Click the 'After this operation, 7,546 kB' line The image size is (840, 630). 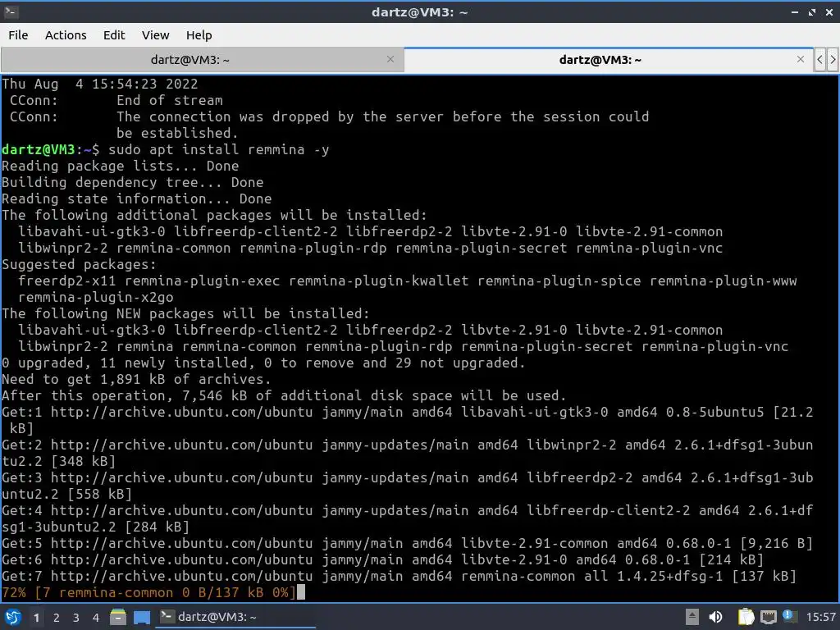(x=284, y=395)
